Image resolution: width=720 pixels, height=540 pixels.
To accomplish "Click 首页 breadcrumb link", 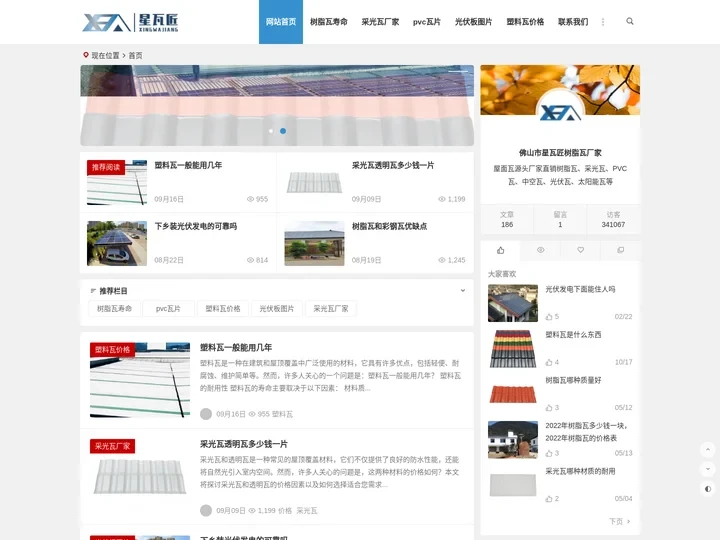I will 135,56.
